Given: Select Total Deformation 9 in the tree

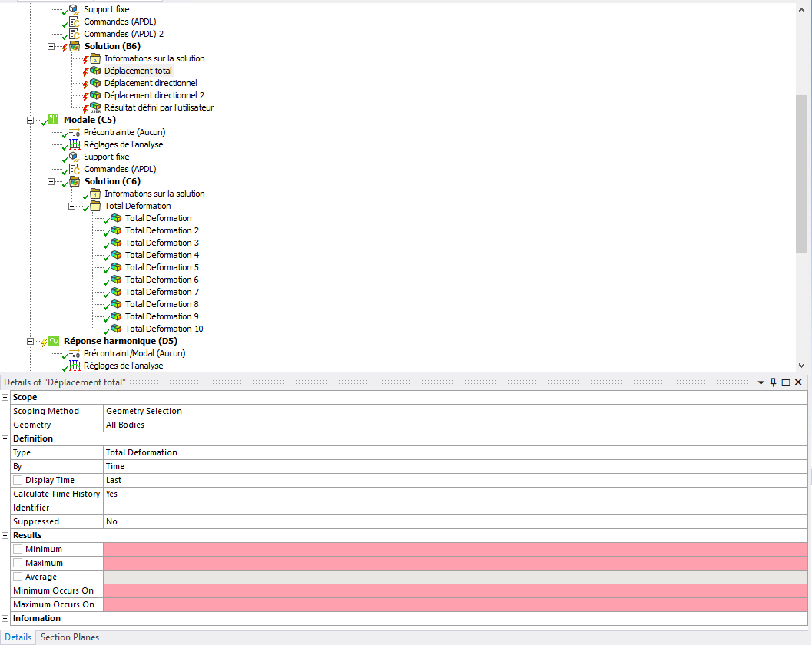Looking at the screenshot, I should [x=162, y=316].
